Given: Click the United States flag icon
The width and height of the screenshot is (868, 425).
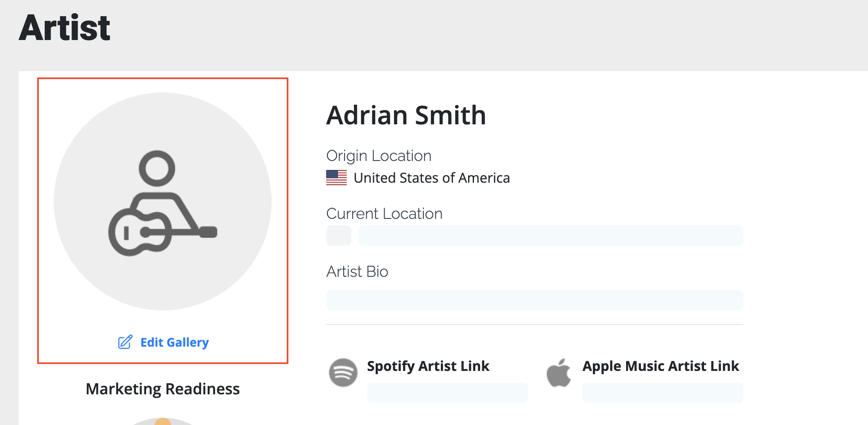Looking at the screenshot, I should point(336,178).
